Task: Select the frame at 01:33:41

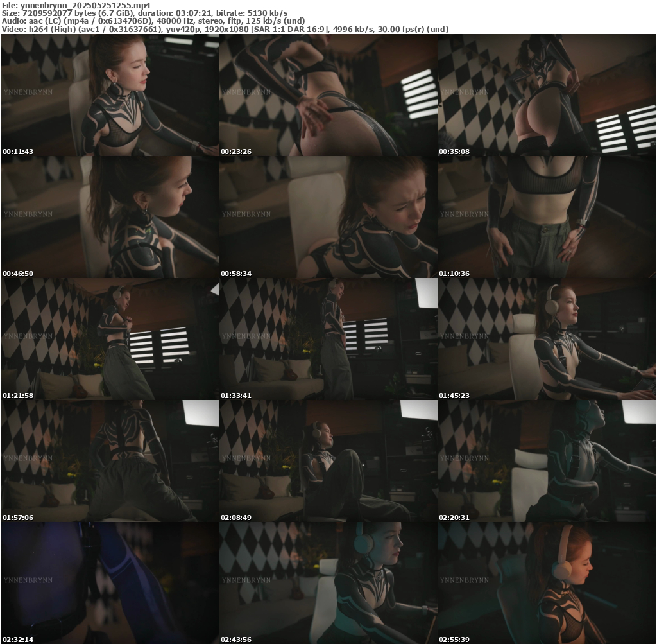Action: pyautogui.click(x=328, y=339)
